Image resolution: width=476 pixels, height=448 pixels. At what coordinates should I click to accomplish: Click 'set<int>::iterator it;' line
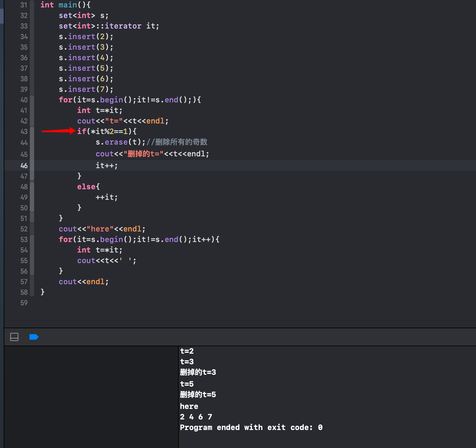point(109,26)
